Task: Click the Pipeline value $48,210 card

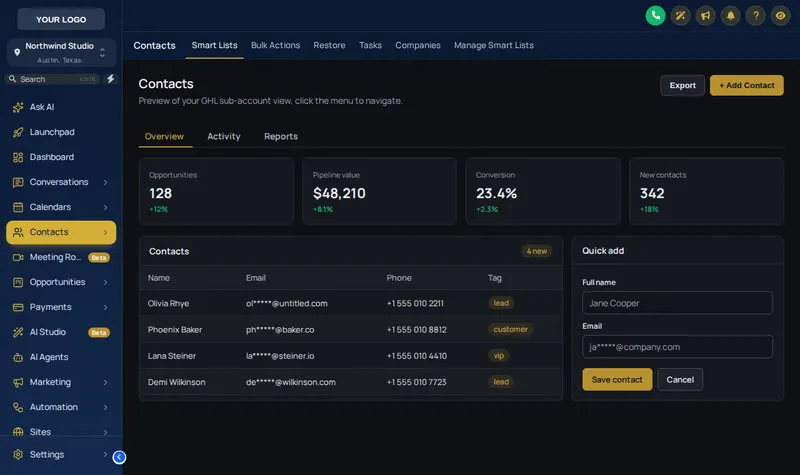Action: click(379, 191)
